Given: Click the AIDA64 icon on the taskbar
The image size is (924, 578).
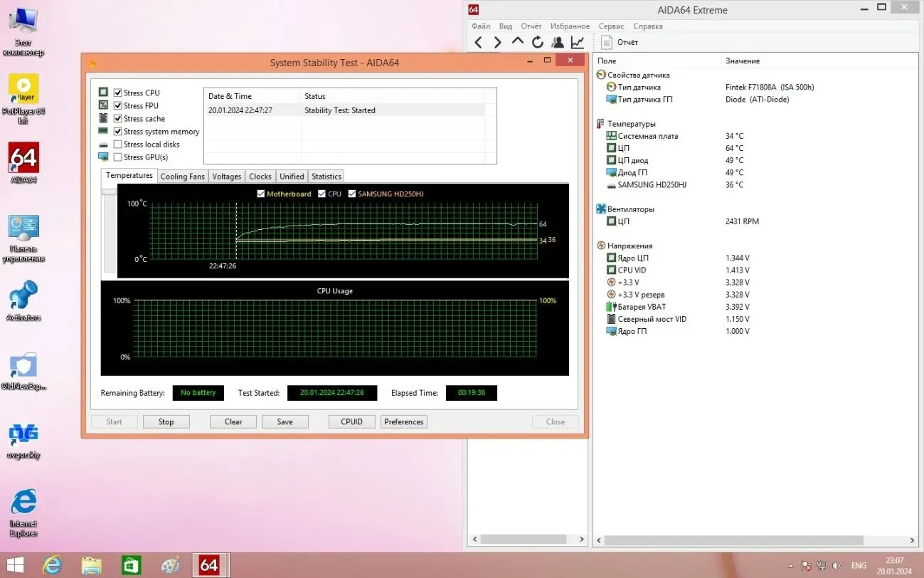Looking at the screenshot, I should 210,564.
